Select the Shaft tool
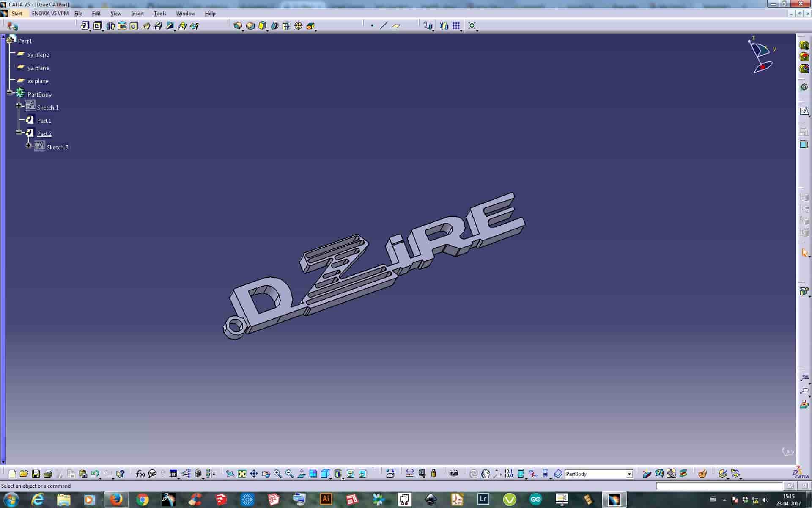This screenshot has width=812, height=508. tap(110, 26)
